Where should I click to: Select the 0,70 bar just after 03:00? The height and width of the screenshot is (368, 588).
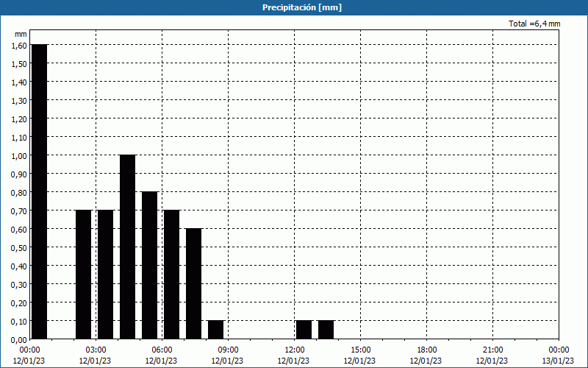(x=105, y=274)
